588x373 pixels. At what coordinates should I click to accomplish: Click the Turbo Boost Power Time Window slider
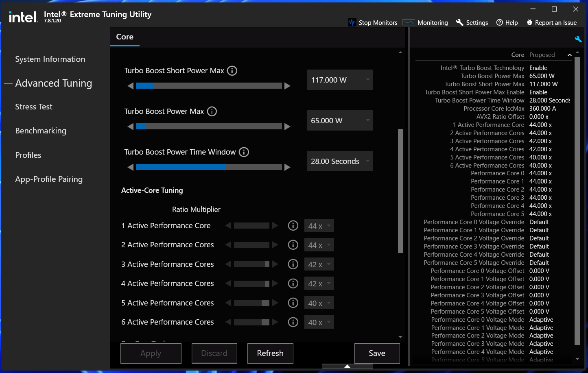click(x=209, y=167)
